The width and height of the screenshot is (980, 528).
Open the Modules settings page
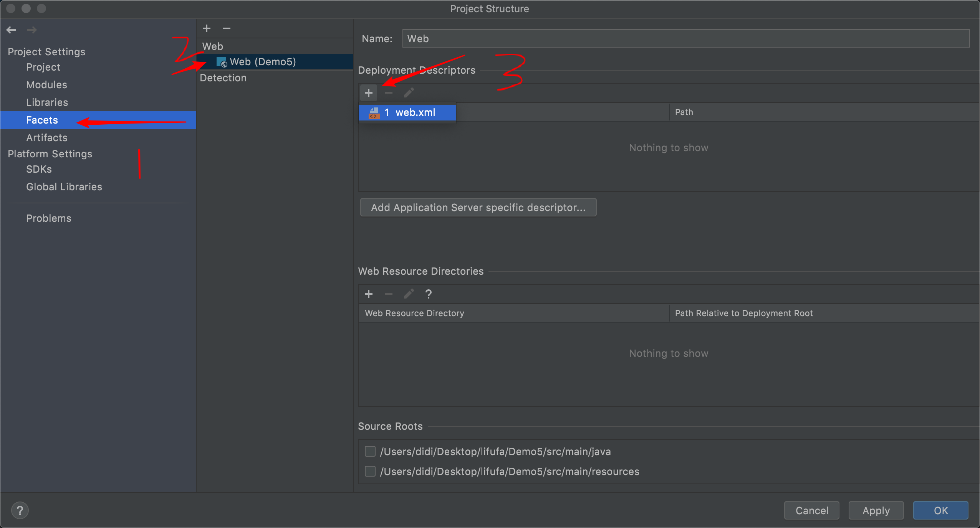(46, 85)
